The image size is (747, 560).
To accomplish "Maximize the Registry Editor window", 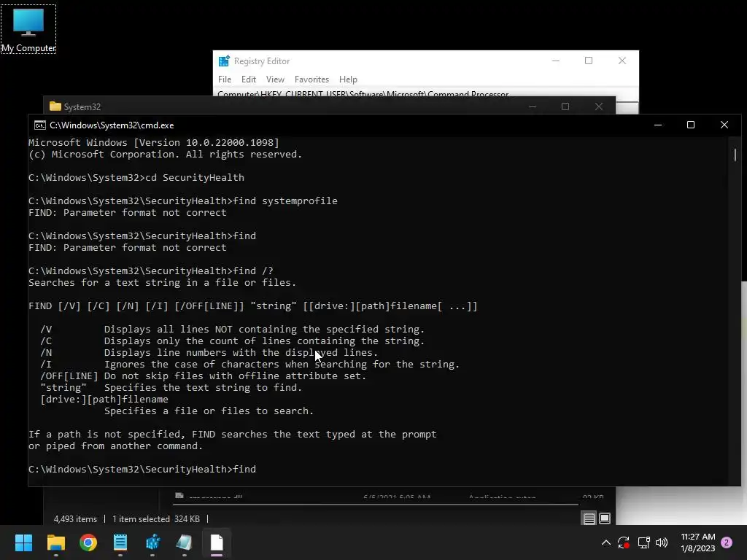I will [589, 61].
